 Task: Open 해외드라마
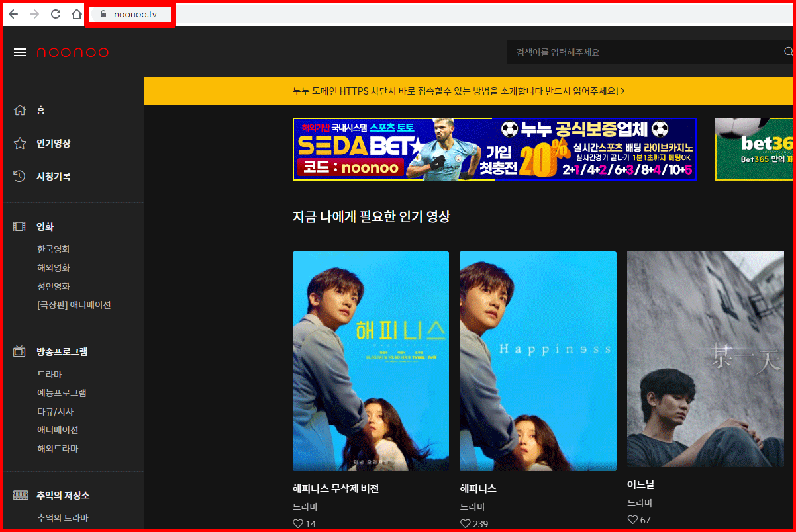click(x=58, y=449)
